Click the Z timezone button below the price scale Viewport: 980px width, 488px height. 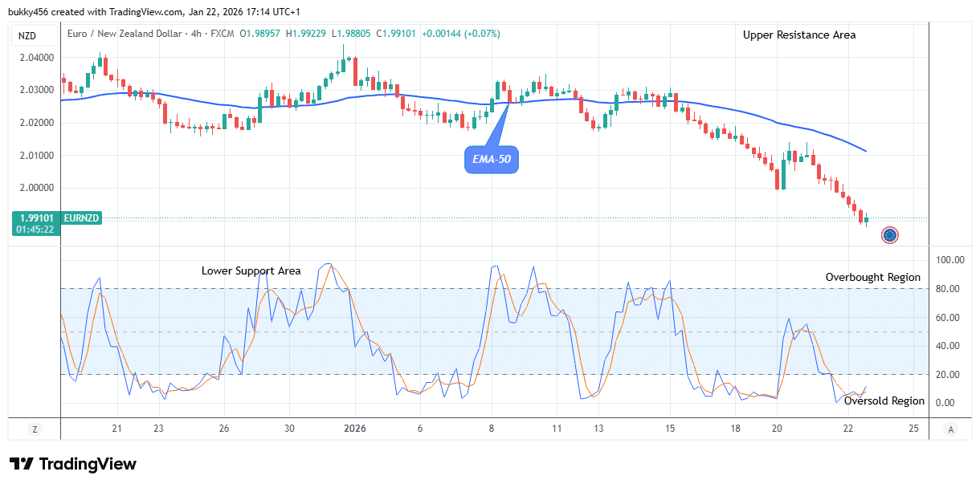[35, 429]
